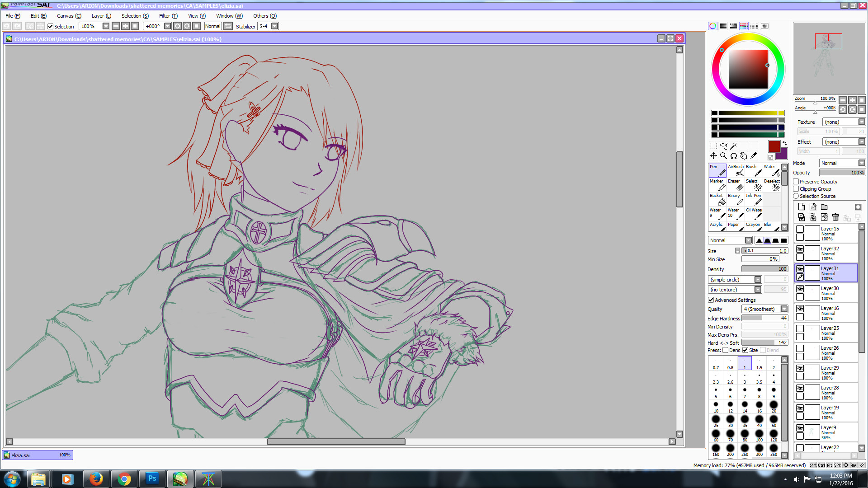Screen dimensions: 868x488
Task: Launch Photoshop from the taskbar
Action: pyautogui.click(x=152, y=479)
